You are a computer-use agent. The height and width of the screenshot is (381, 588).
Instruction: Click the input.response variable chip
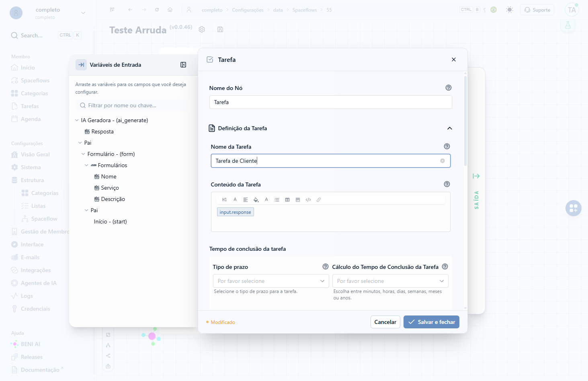click(x=236, y=212)
